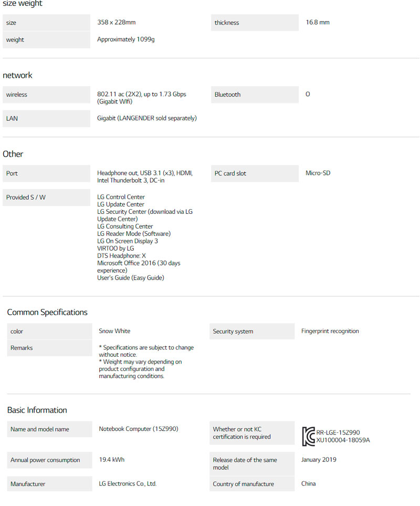Select the 'thickness' label cell

tap(255, 23)
